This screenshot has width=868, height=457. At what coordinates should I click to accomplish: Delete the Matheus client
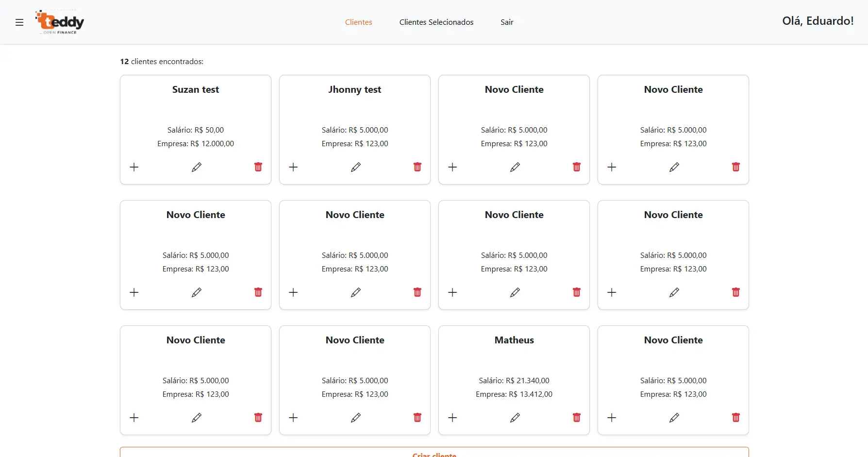click(577, 418)
